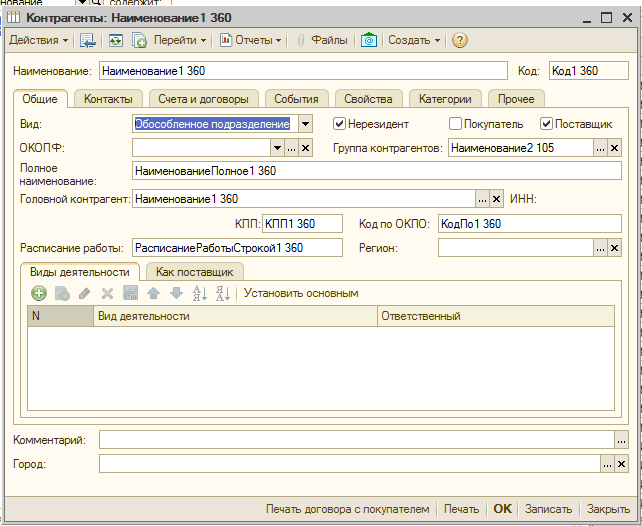Click the ellipsis button next to Комментарий
The height and width of the screenshot is (526, 642).
point(621,440)
